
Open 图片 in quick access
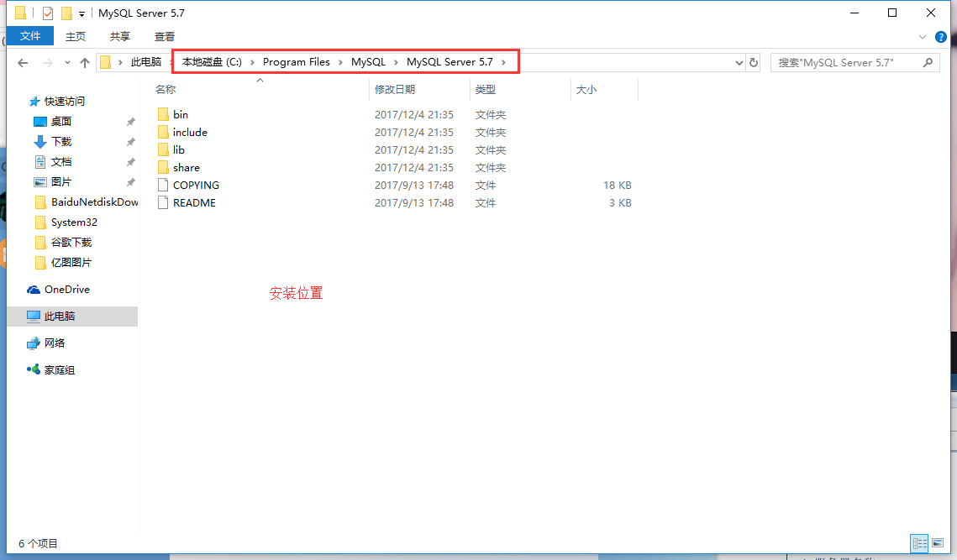coord(61,182)
